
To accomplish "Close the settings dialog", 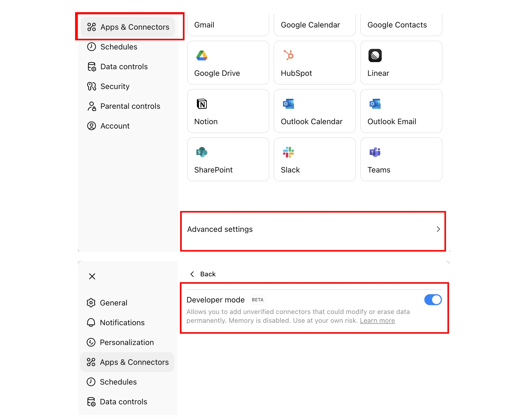I will 92,276.
